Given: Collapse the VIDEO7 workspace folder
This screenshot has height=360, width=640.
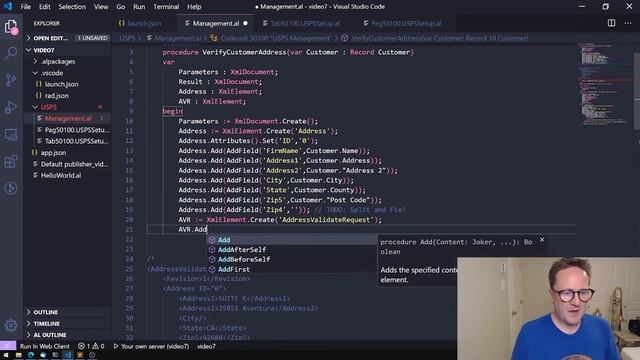Looking at the screenshot, I should [x=29, y=50].
